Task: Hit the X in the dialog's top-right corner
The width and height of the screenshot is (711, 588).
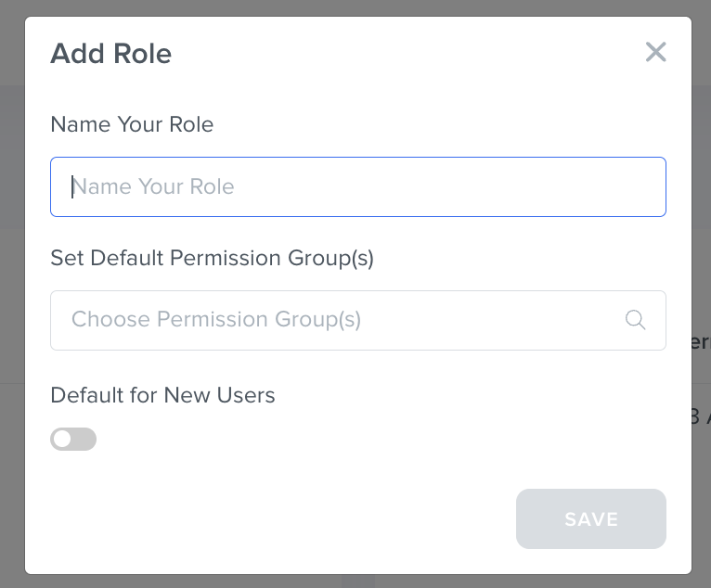Action: click(x=655, y=52)
